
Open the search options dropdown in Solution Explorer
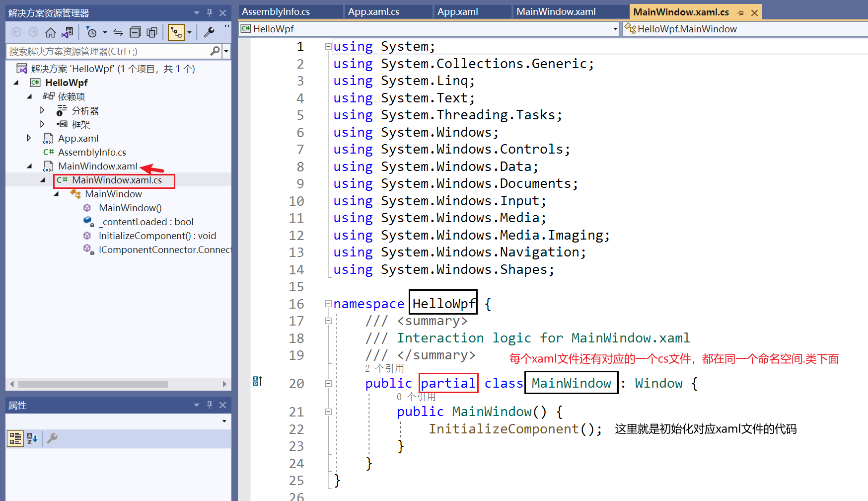point(226,51)
